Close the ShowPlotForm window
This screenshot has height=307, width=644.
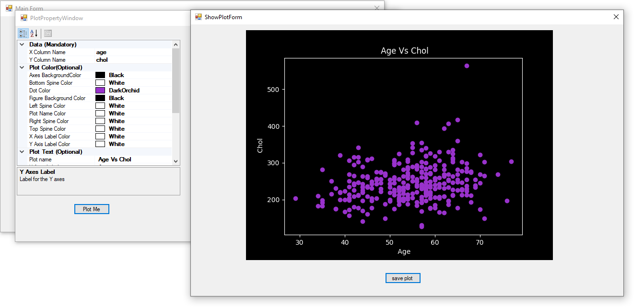[616, 17]
